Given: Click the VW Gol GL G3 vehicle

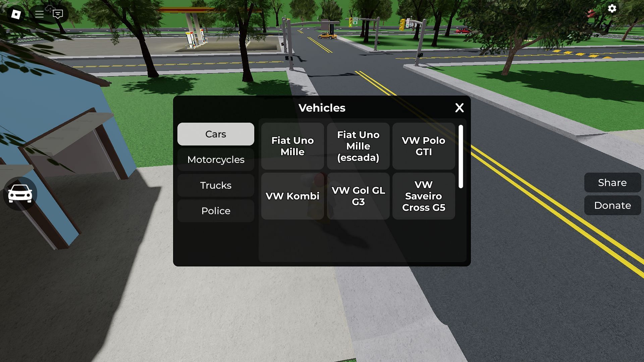Looking at the screenshot, I should [x=358, y=196].
